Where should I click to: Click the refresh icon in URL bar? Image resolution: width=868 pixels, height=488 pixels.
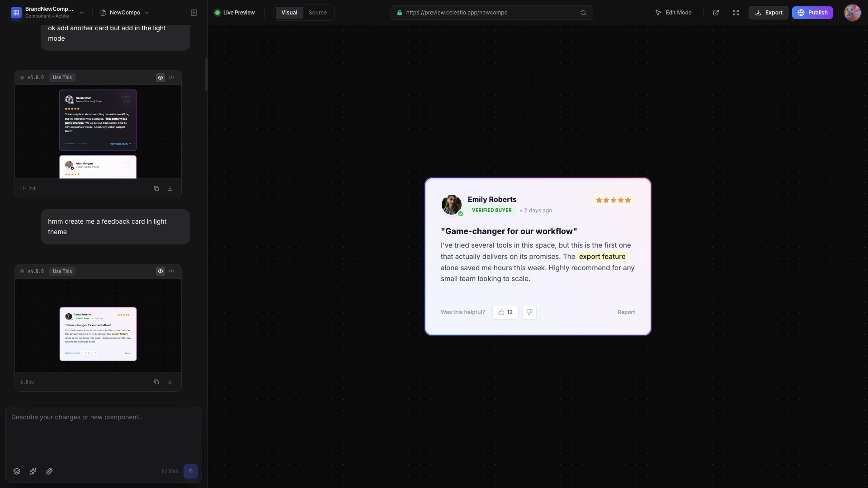583,13
